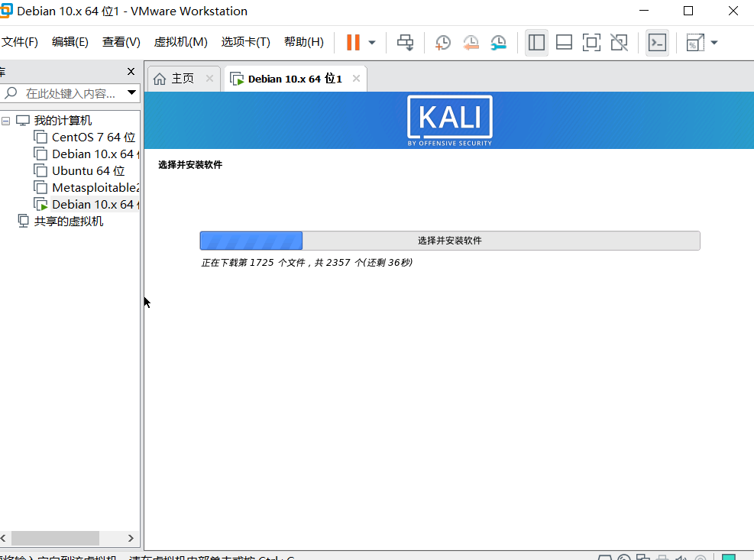Click the stretch guest display icon
Screen dimensions: 754x560
694,42
